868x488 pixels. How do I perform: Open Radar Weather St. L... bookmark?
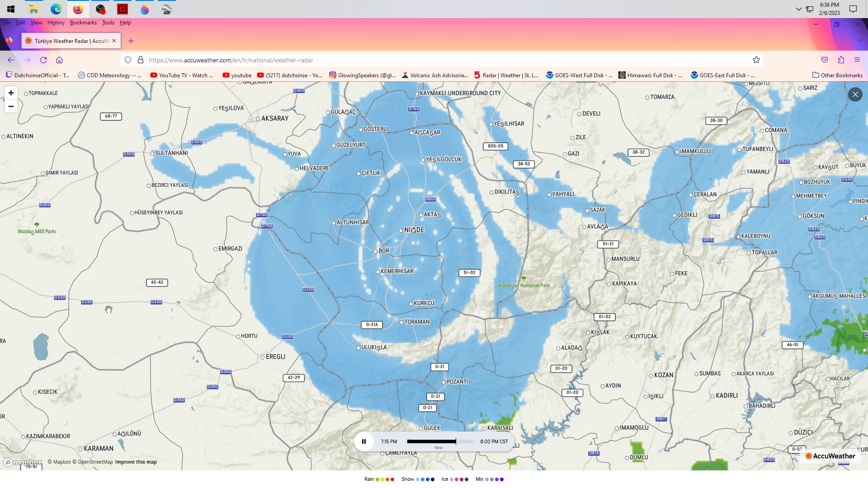point(506,75)
